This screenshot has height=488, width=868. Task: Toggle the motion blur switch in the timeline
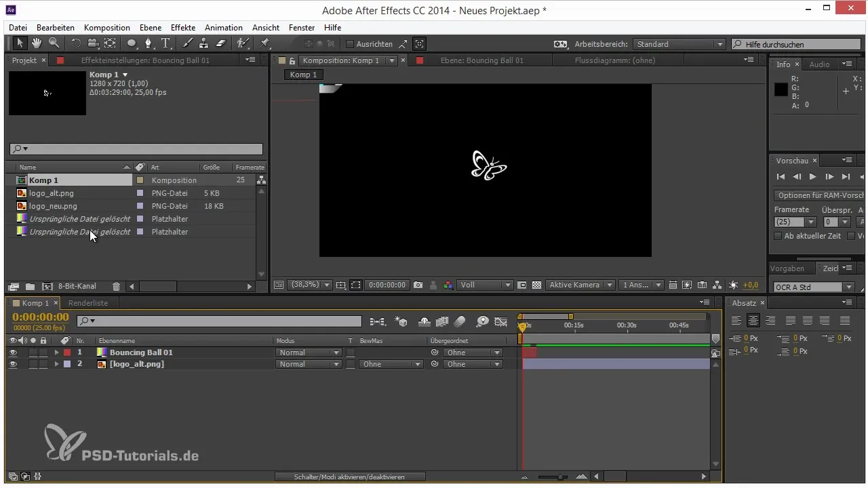tap(459, 321)
